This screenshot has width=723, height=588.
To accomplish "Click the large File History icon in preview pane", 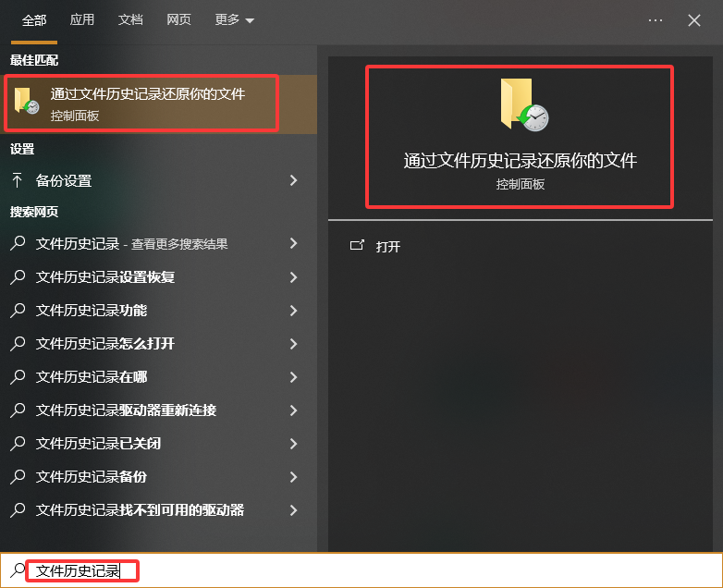I will tap(524, 104).
